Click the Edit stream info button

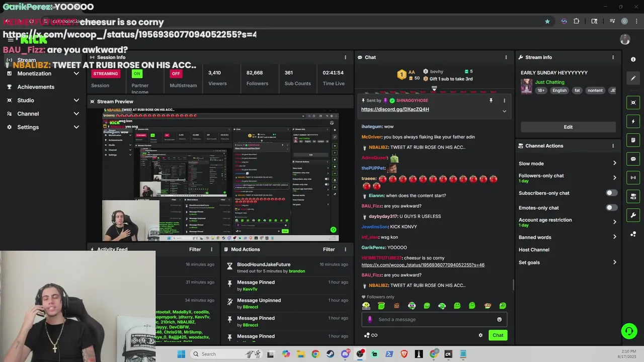click(568, 127)
